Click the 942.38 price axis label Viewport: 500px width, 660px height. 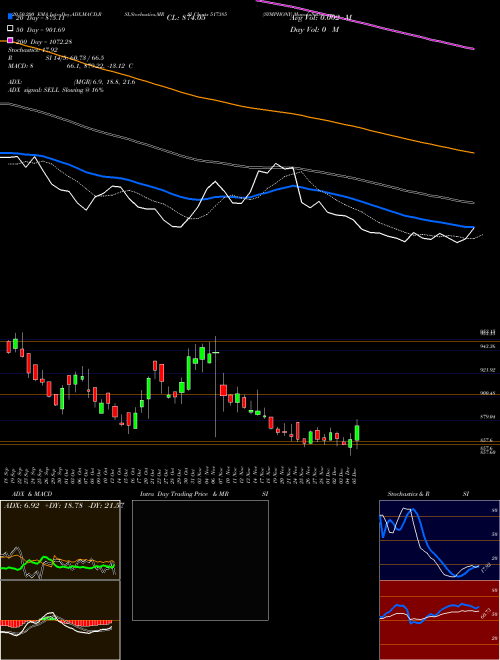point(488,346)
